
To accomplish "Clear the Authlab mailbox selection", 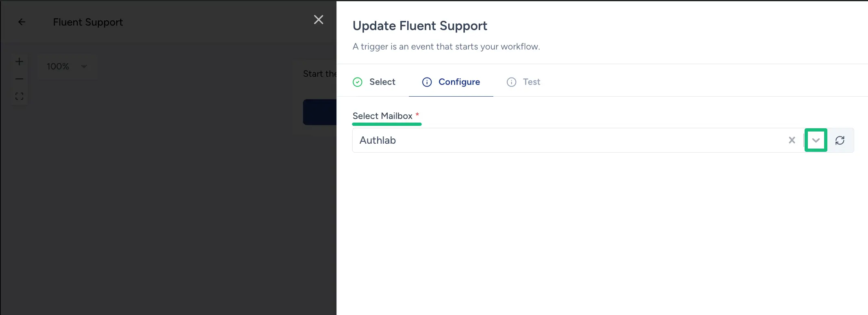I will (792, 140).
